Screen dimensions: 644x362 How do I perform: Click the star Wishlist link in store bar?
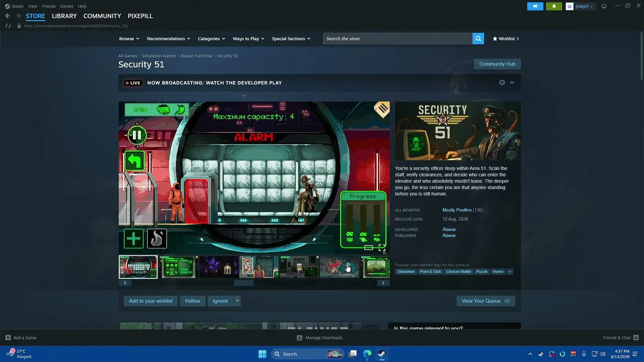(x=505, y=39)
